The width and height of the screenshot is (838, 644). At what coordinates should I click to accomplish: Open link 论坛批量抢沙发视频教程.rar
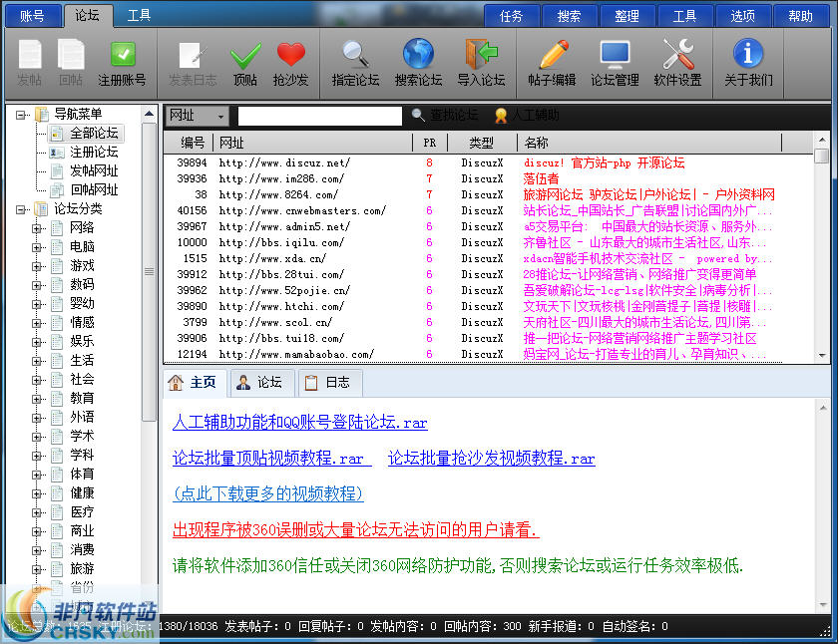(x=492, y=459)
